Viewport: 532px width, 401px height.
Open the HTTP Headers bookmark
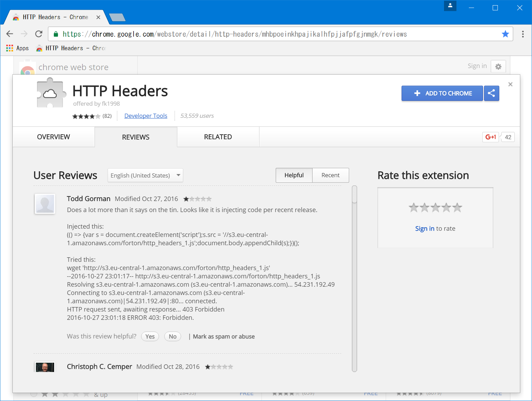tap(71, 48)
